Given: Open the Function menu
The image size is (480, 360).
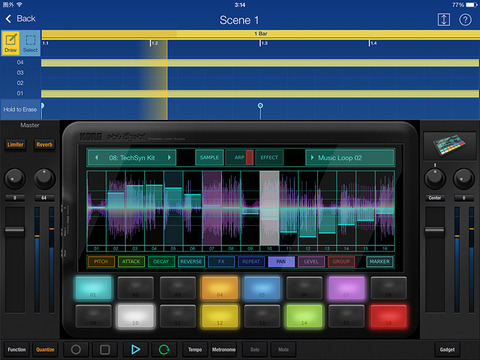Looking at the screenshot, I should point(17,349).
